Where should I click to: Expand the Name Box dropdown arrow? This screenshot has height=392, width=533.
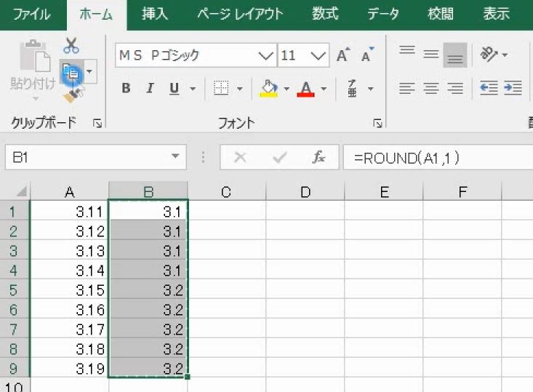tap(175, 157)
